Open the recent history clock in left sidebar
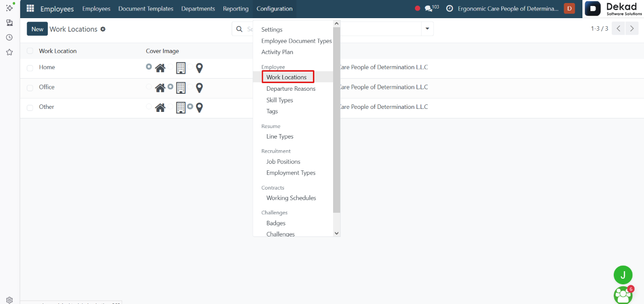This screenshot has width=644, height=304. point(9,37)
